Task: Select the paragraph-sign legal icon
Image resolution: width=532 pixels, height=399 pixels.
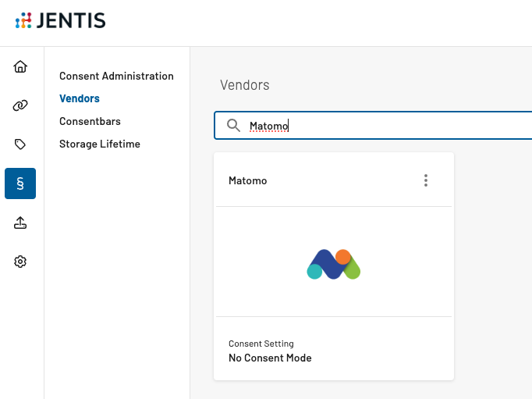Action: [x=20, y=183]
